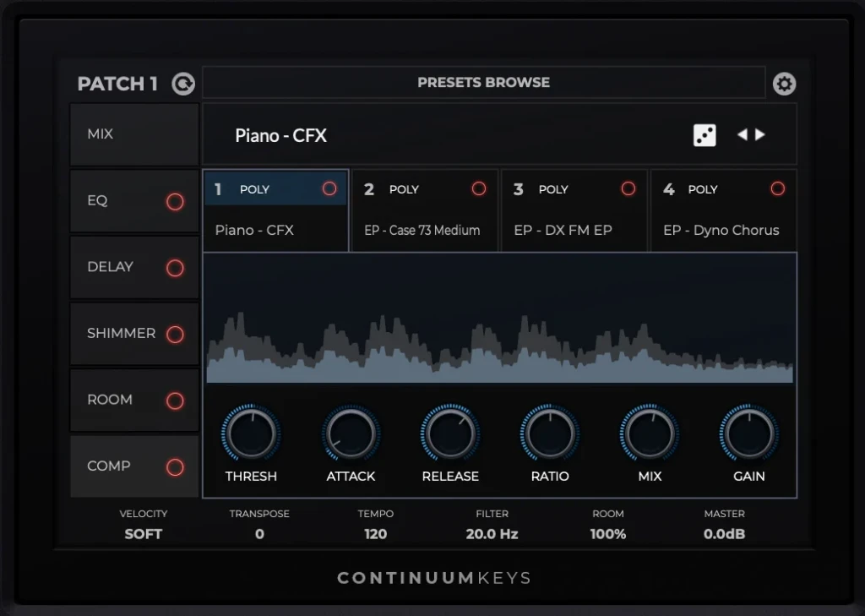This screenshot has height=616, width=865.
Task: Click the compressor waveform display
Action: (500, 318)
